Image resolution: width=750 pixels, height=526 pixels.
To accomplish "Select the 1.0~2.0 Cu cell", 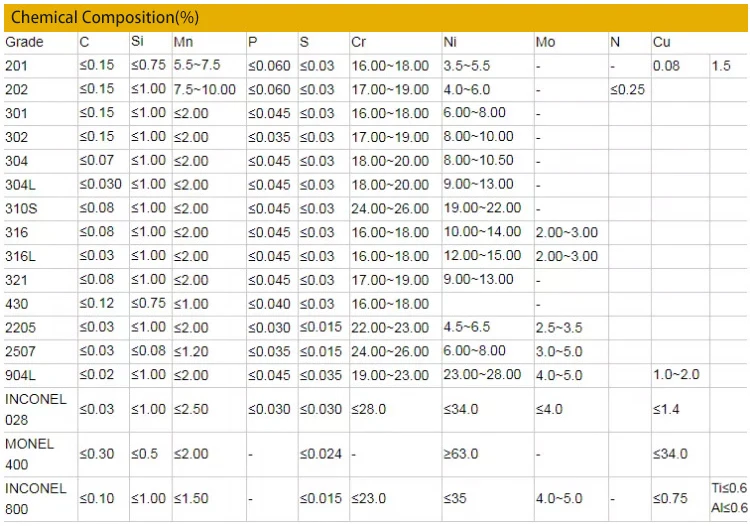I will (x=677, y=374).
